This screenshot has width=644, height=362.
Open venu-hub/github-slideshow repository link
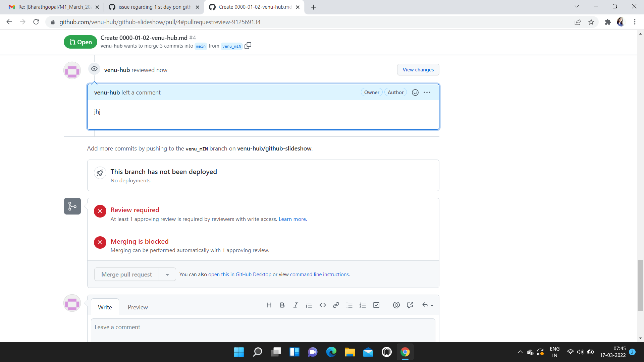coord(274,148)
